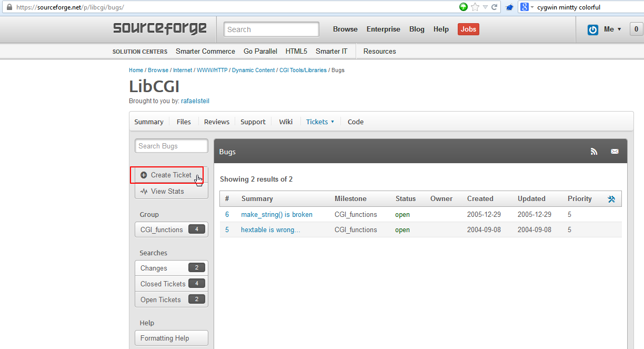Click the Search Bugs field

click(x=172, y=146)
